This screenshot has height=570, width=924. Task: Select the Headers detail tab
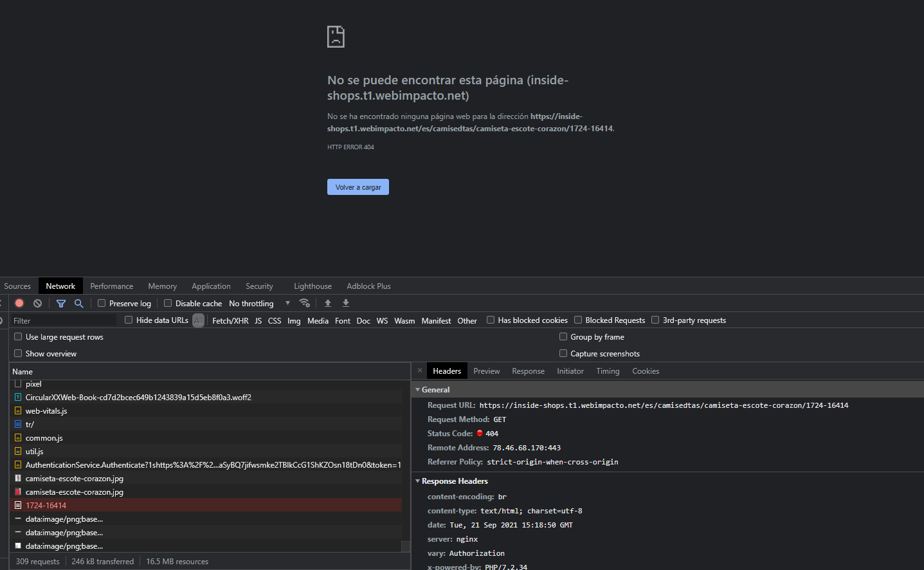[447, 371]
